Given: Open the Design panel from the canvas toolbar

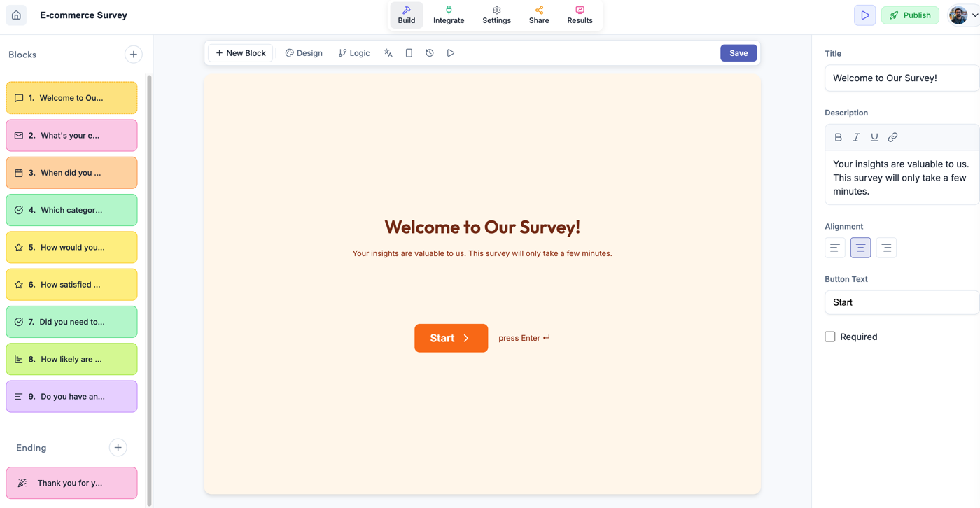Looking at the screenshot, I should click(303, 52).
